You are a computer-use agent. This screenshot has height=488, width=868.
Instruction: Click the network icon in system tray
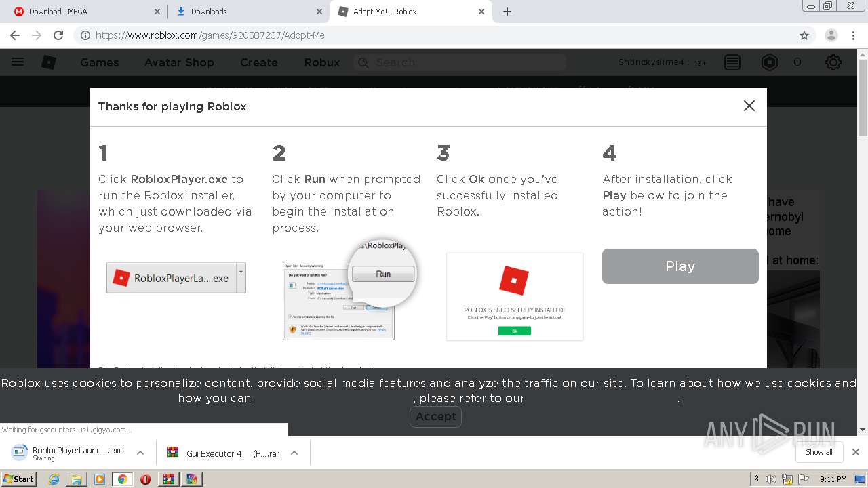(x=787, y=479)
